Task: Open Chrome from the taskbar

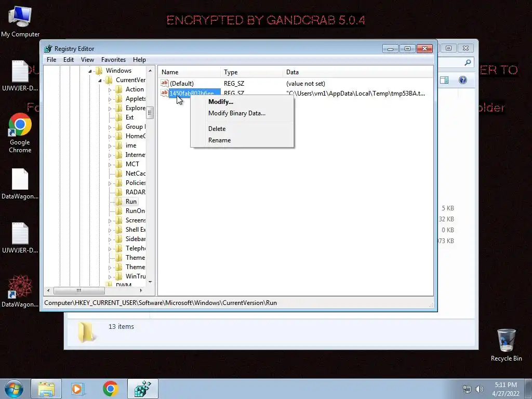Action: tap(110, 389)
